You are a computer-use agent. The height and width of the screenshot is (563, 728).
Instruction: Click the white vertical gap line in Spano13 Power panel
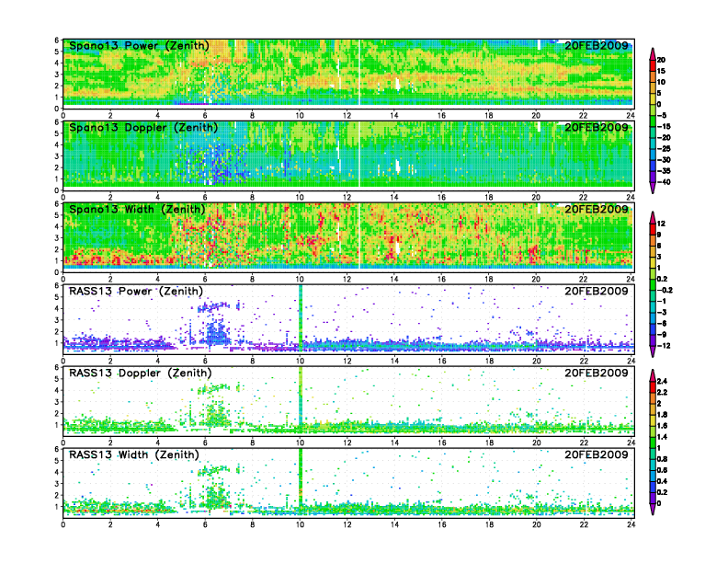[x=359, y=73]
